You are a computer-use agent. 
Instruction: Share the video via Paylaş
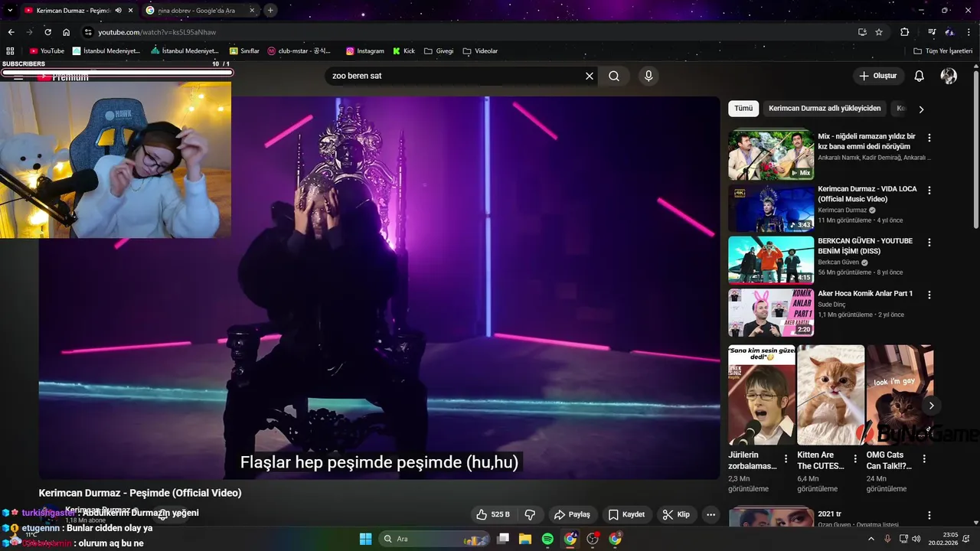point(572,514)
